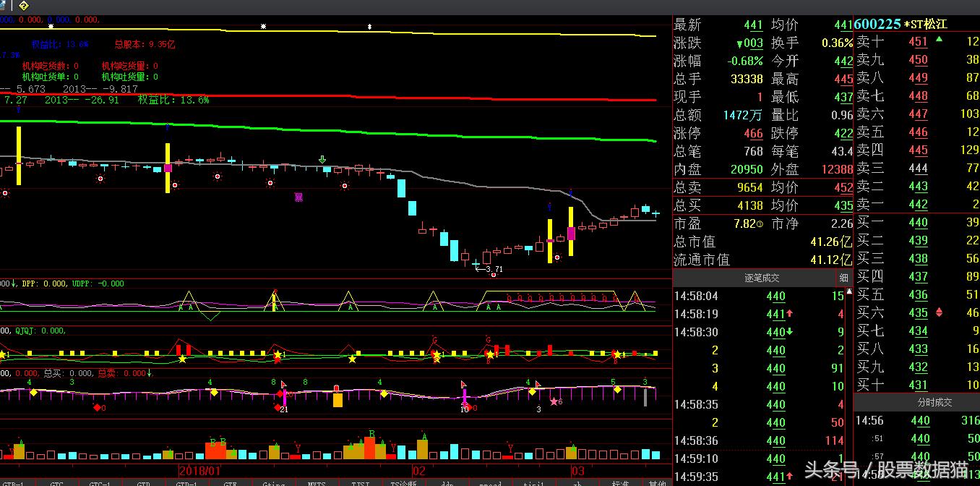Image resolution: width=980 pixels, height=486 pixels.
Task: Select the 卖一 442 ask row
Action: 917,205
